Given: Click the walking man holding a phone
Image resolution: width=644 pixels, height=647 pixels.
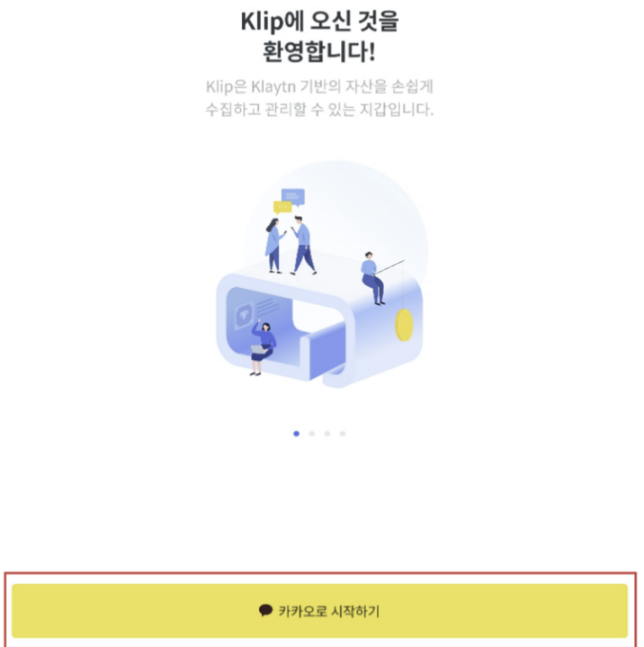Looking at the screenshot, I should (303, 246).
